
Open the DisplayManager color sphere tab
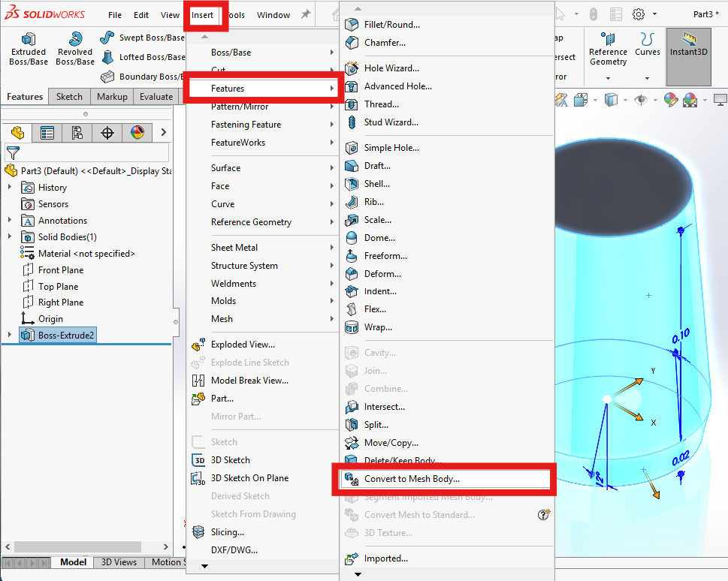coord(137,133)
